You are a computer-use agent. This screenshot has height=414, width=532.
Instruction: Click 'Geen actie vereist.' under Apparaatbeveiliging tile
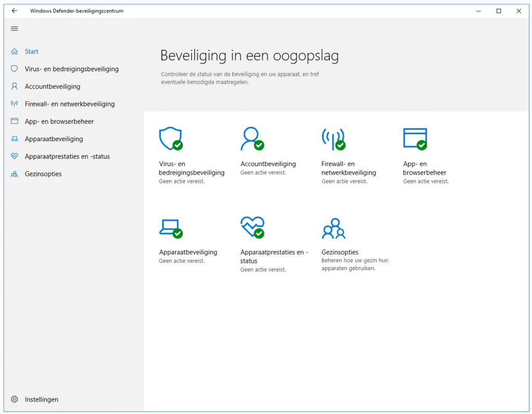[181, 261]
